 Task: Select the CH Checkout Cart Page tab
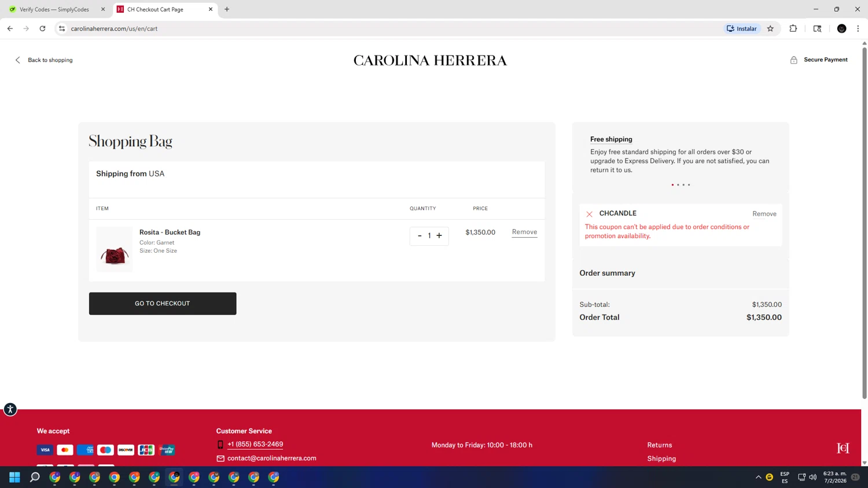(x=164, y=9)
